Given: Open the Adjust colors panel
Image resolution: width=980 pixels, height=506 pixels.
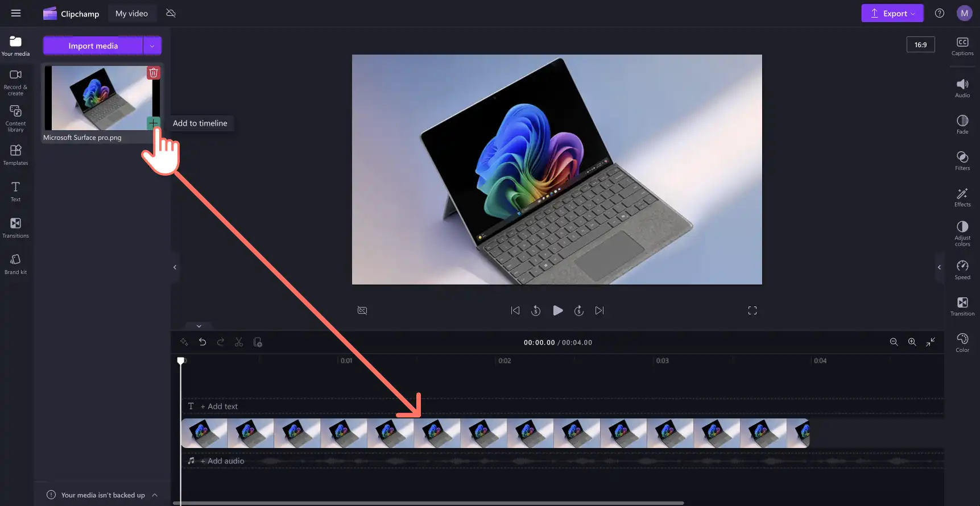Looking at the screenshot, I should (x=962, y=234).
